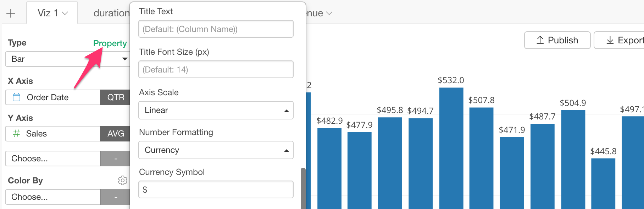Open the Axis Scale Linear dropdown
Viewport: 644px width, 209px height.
point(216,110)
